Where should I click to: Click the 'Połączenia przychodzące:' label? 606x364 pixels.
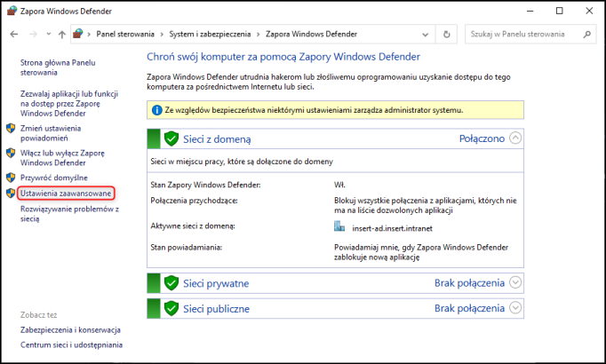tap(194, 201)
